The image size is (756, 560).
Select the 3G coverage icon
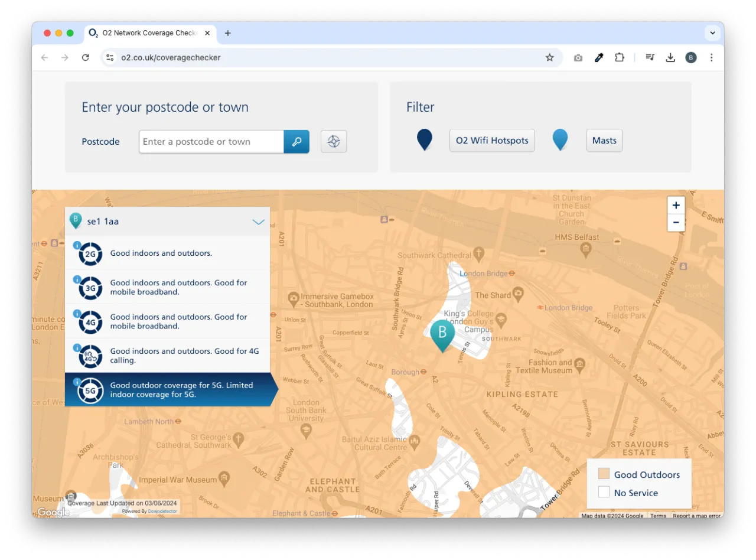click(x=90, y=288)
